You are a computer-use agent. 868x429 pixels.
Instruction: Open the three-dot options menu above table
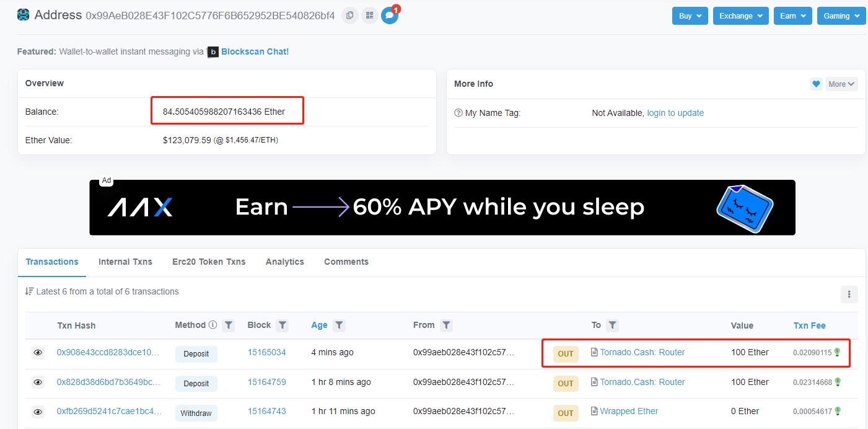point(849,294)
